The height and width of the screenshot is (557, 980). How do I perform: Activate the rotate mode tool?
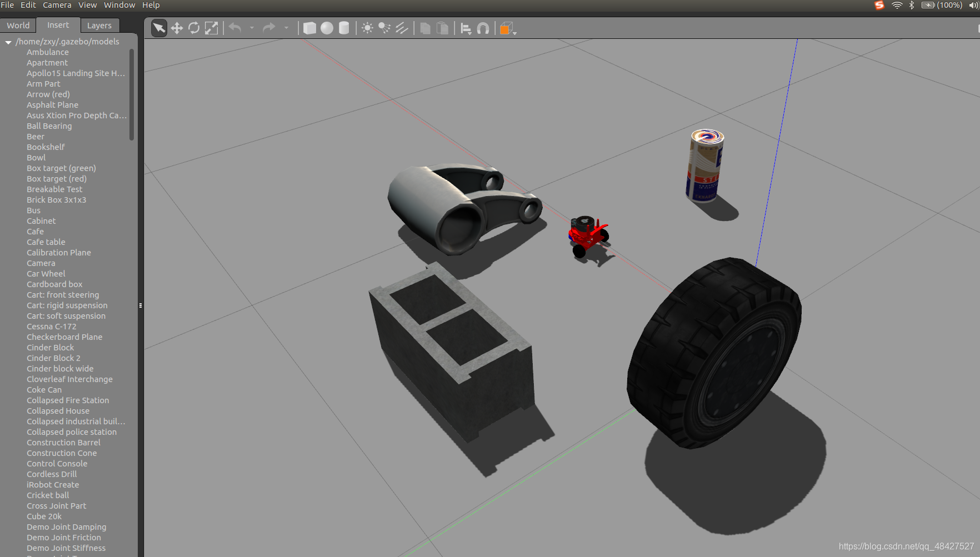194,28
